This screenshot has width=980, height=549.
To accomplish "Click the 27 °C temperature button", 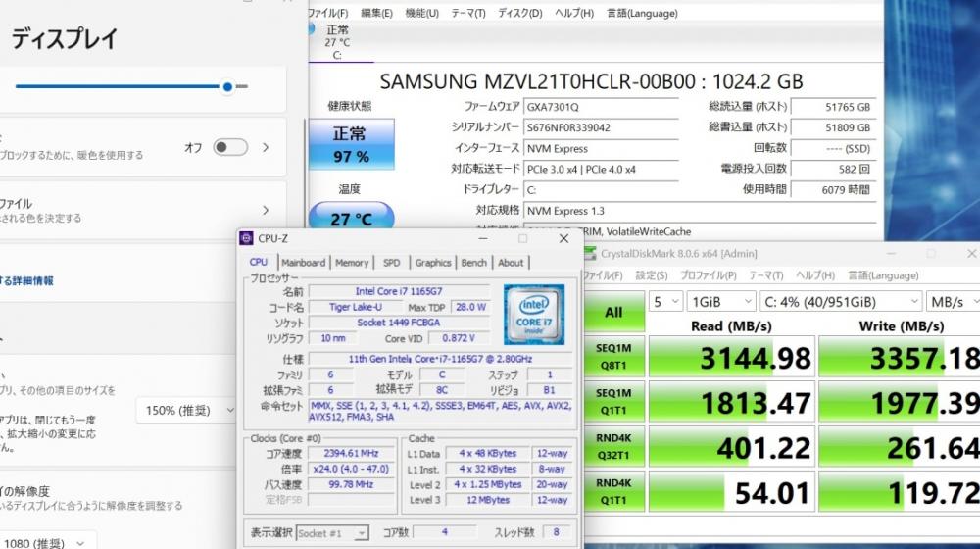I will [351, 217].
